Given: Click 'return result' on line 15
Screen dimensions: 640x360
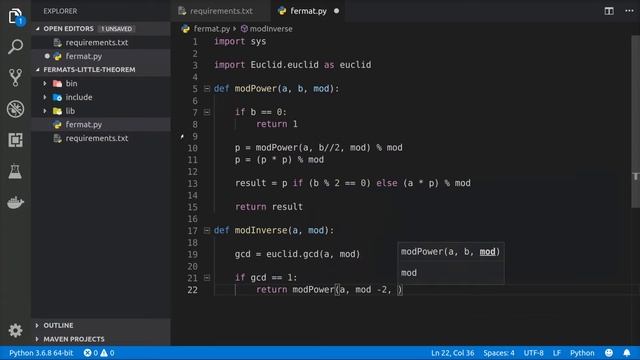Looking at the screenshot, I should 269,207.
